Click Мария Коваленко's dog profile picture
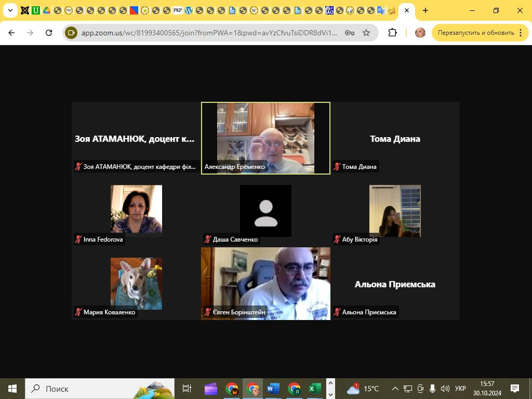This screenshot has width=532, height=399. coord(137,283)
